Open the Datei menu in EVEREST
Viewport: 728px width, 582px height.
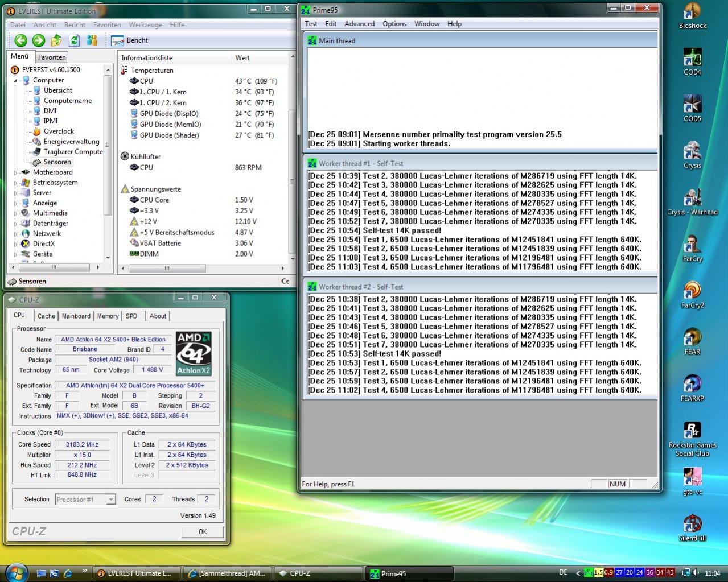[18, 25]
